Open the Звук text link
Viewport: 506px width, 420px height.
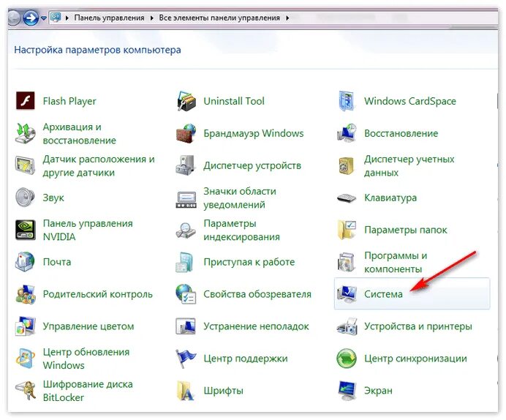(x=53, y=198)
